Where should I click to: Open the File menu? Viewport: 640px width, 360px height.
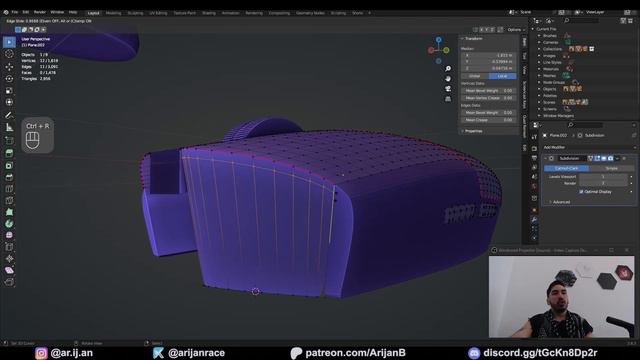pyautogui.click(x=15, y=13)
